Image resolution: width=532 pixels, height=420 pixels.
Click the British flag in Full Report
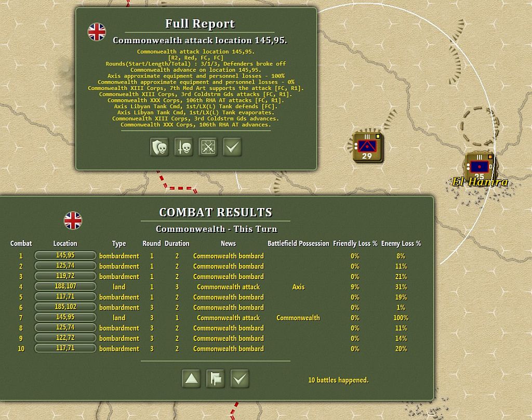(97, 32)
